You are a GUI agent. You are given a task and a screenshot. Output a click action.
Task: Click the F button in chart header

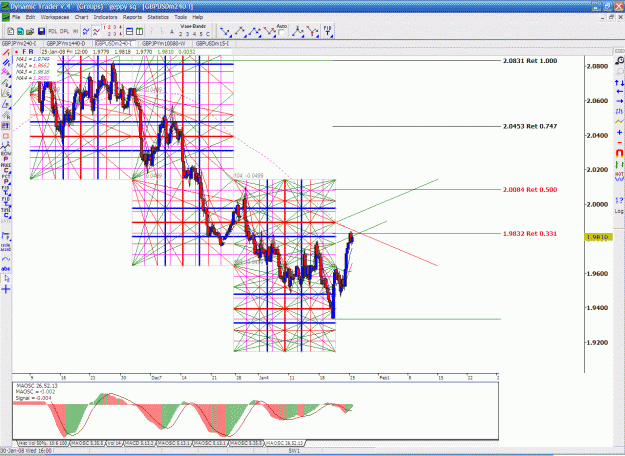24,52
